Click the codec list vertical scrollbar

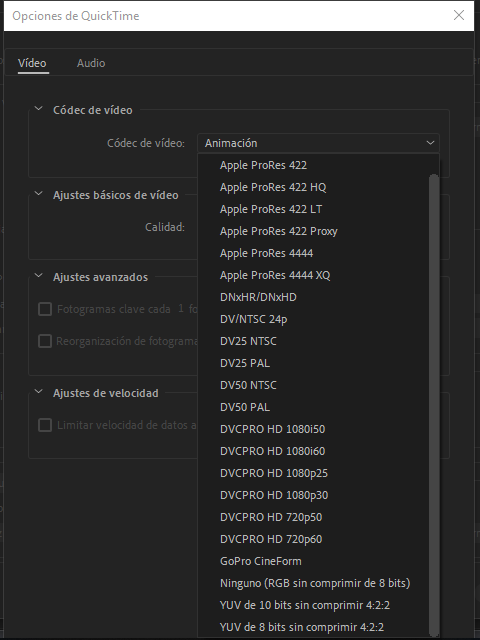[x=434, y=404]
